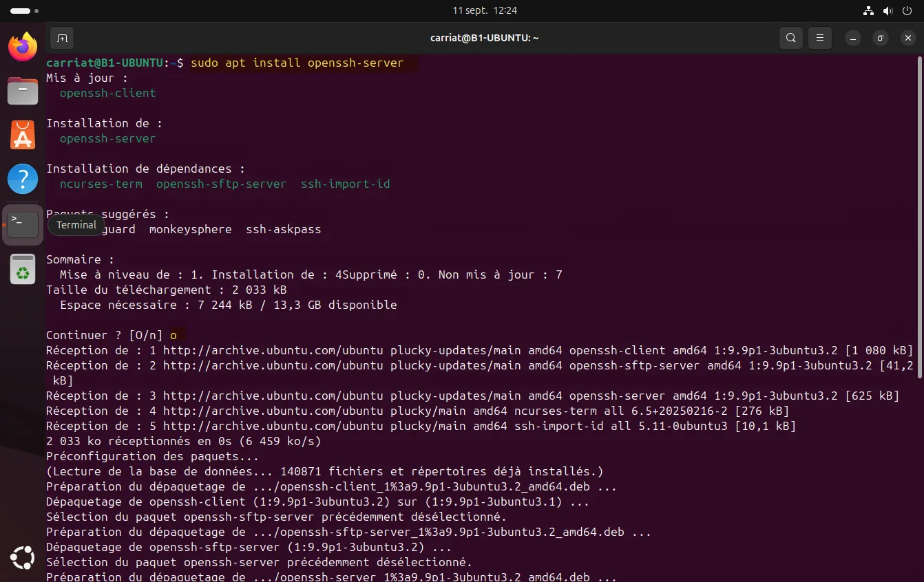Show applications with Ubuntu logo button
The image size is (924, 582).
tap(23, 557)
